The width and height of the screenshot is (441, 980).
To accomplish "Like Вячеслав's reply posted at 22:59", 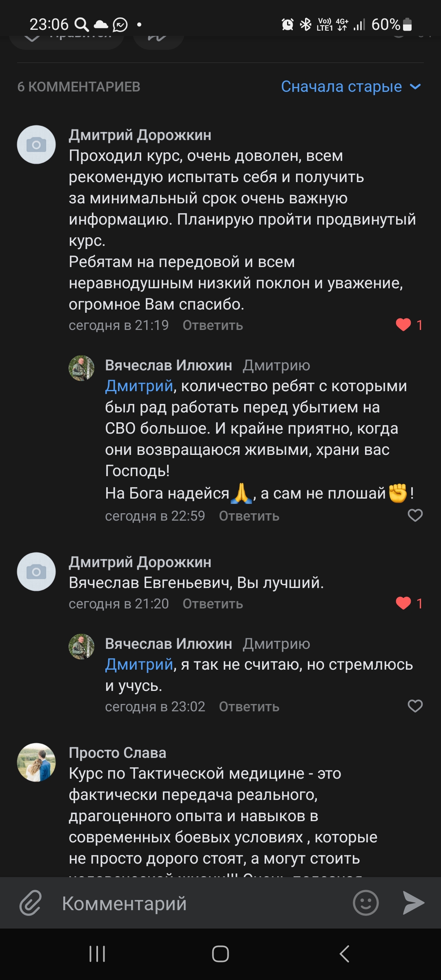I will point(415,515).
